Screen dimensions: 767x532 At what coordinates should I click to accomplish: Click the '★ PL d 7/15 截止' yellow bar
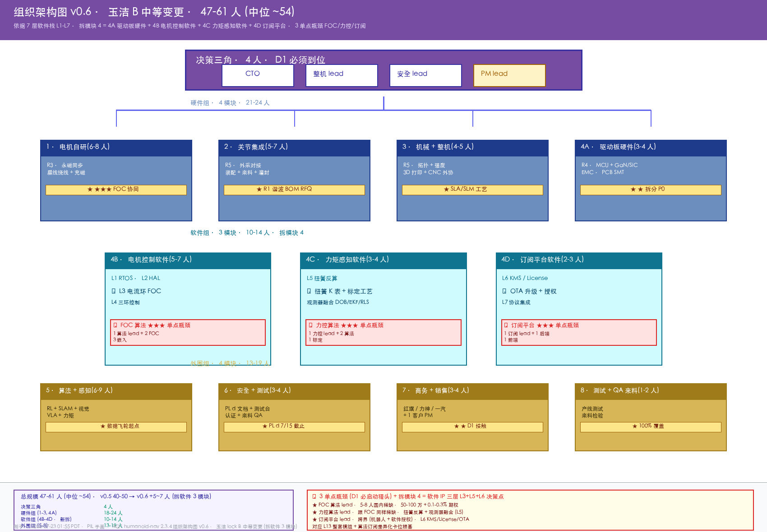click(x=294, y=427)
